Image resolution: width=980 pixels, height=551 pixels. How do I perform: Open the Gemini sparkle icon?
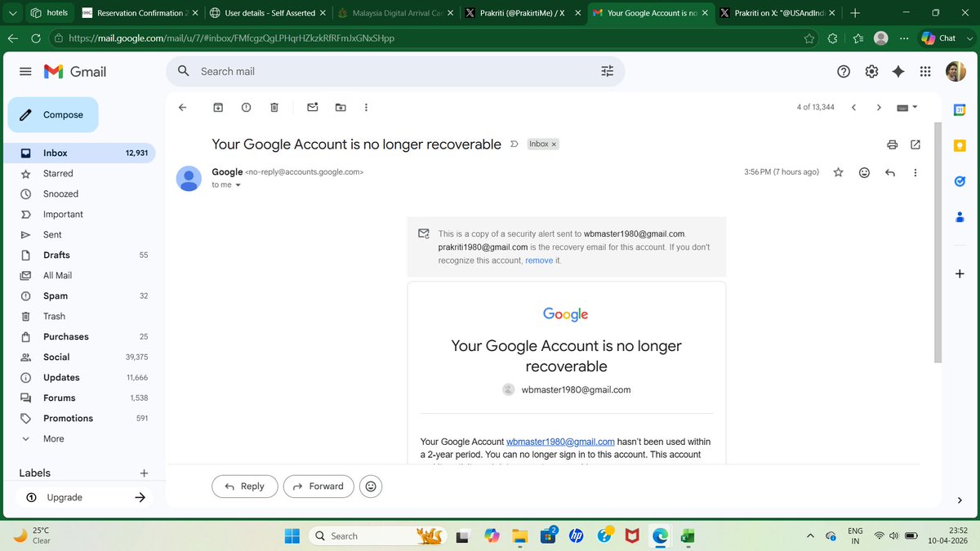898,72
